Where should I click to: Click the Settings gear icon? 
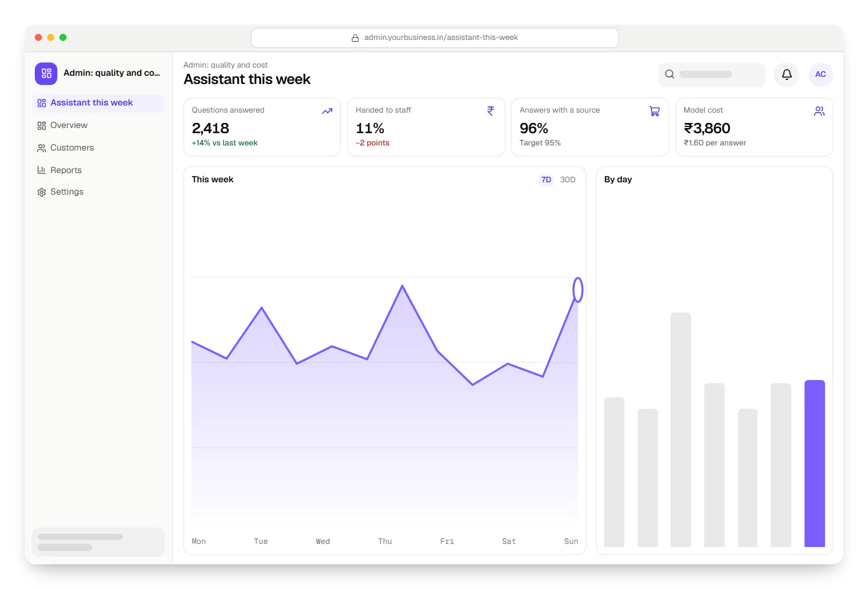pyautogui.click(x=41, y=192)
